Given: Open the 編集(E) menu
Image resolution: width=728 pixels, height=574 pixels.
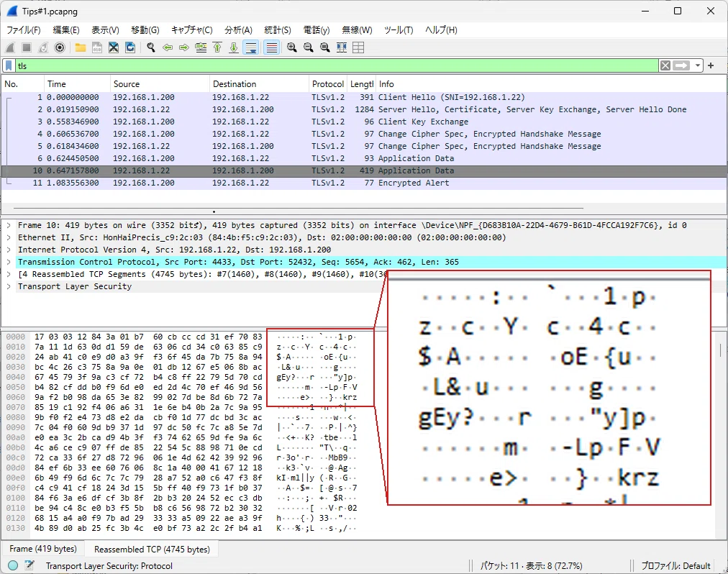Looking at the screenshot, I should [x=66, y=30].
